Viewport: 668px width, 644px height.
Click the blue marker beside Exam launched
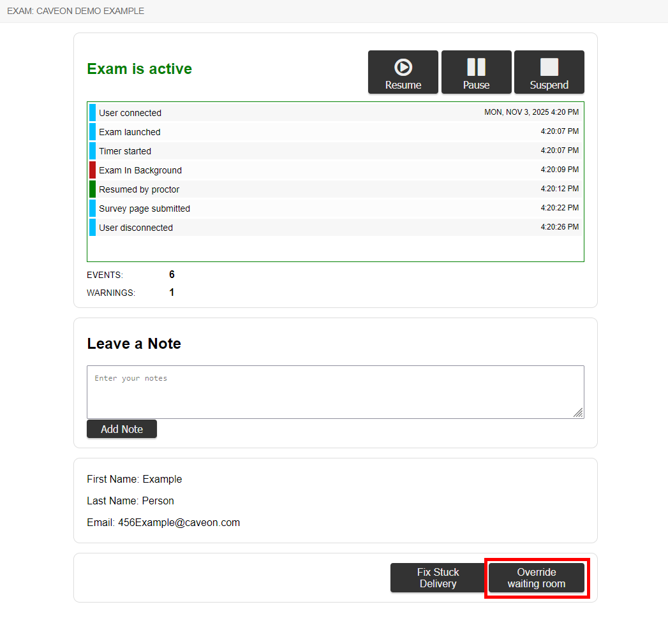[93, 132]
